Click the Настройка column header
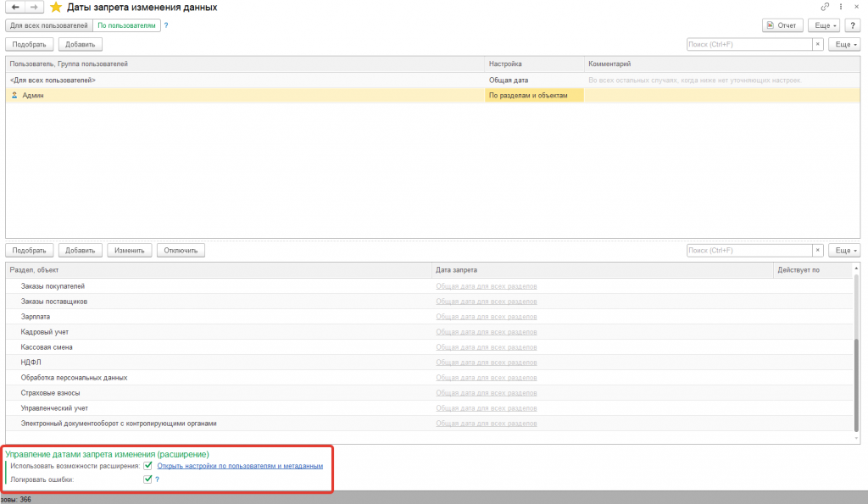Screen dimensions: 868x504 pyautogui.click(x=534, y=64)
